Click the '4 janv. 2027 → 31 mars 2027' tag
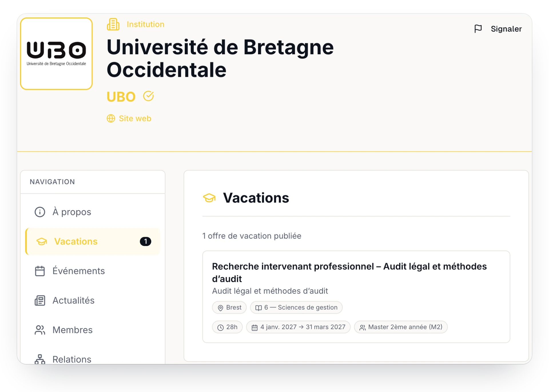 [x=298, y=327]
